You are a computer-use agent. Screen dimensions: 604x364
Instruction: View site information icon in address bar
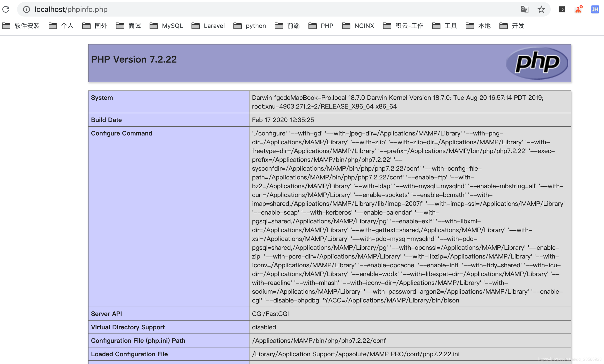click(26, 9)
